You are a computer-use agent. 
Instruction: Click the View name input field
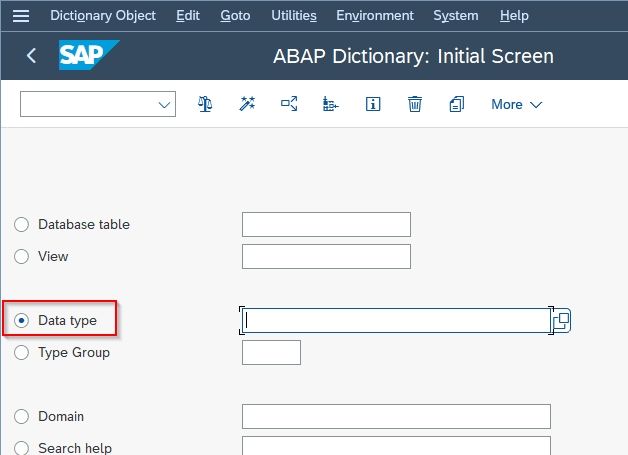326,256
